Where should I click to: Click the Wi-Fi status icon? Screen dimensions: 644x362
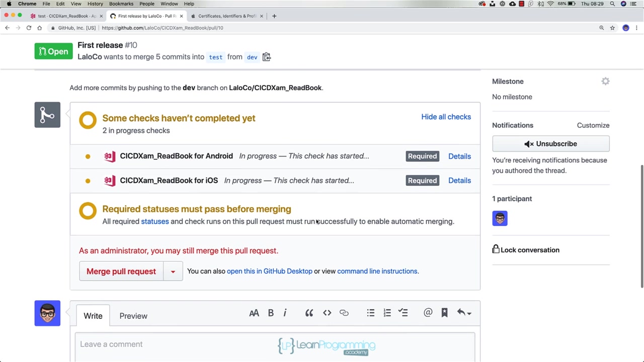point(550,4)
